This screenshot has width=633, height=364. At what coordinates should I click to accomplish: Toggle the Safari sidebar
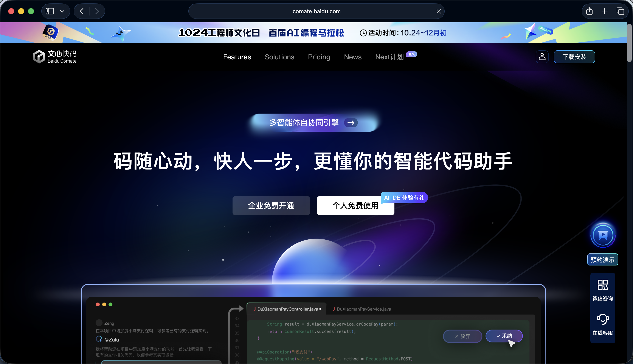(50, 11)
